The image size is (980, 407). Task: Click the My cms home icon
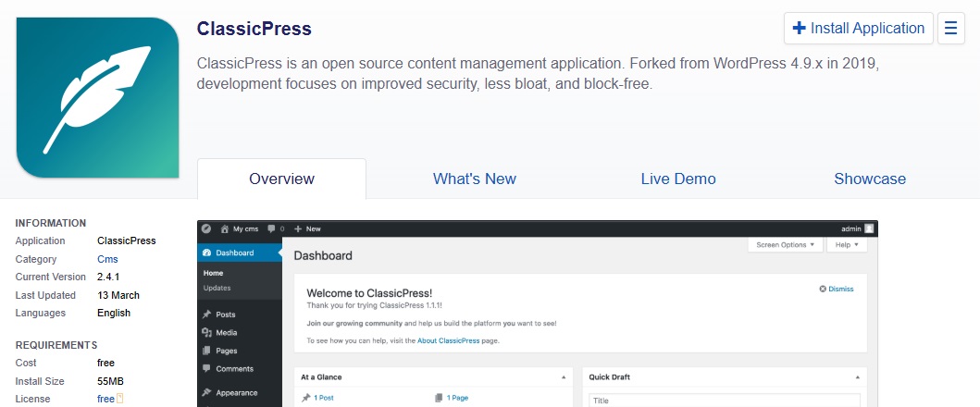(224, 228)
